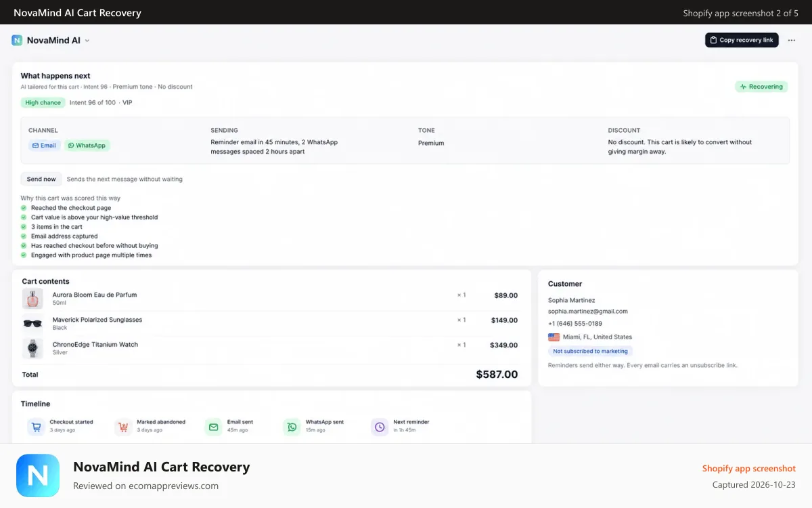The height and width of the screenshot is (508, 812).
Task: Click the $89.00 price
Action: click(x=506, y=295)
